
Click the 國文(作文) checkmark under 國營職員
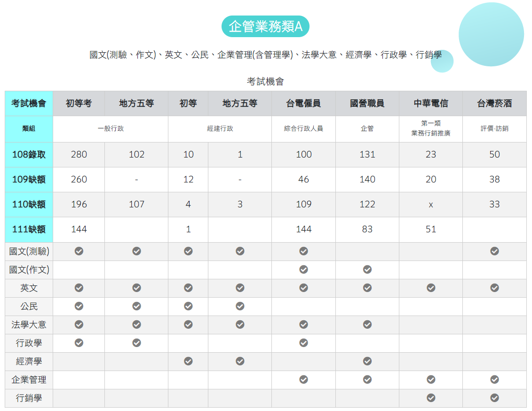(367, 269)
